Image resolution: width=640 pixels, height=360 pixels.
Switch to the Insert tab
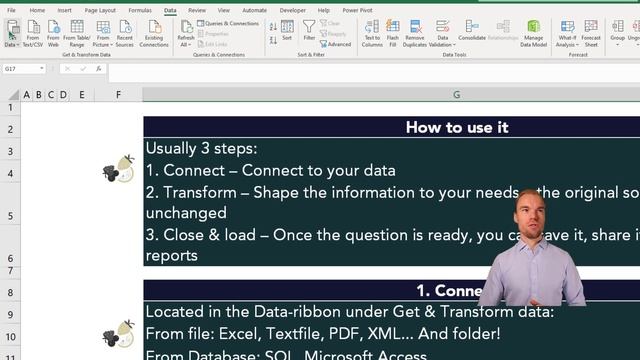[x=64, y=10]
